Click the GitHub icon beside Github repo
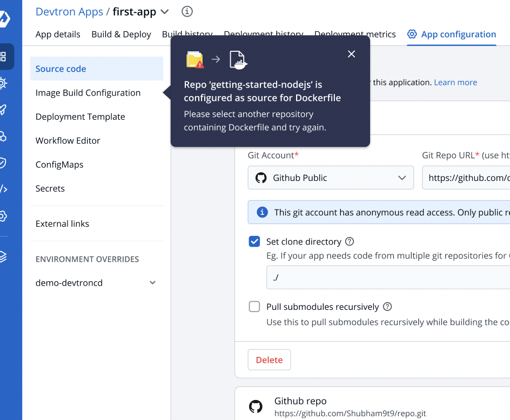Viewport: 510px width, 420px height. pos(256,407)
